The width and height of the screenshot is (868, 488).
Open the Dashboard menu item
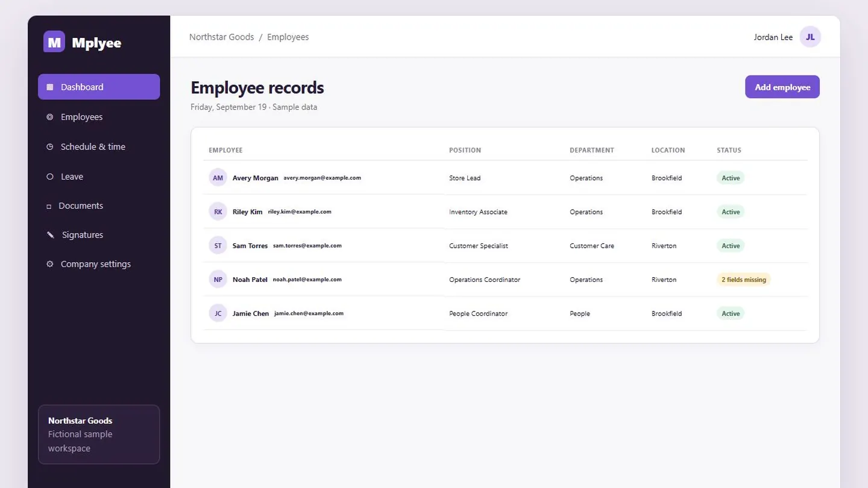coord(99,87)
